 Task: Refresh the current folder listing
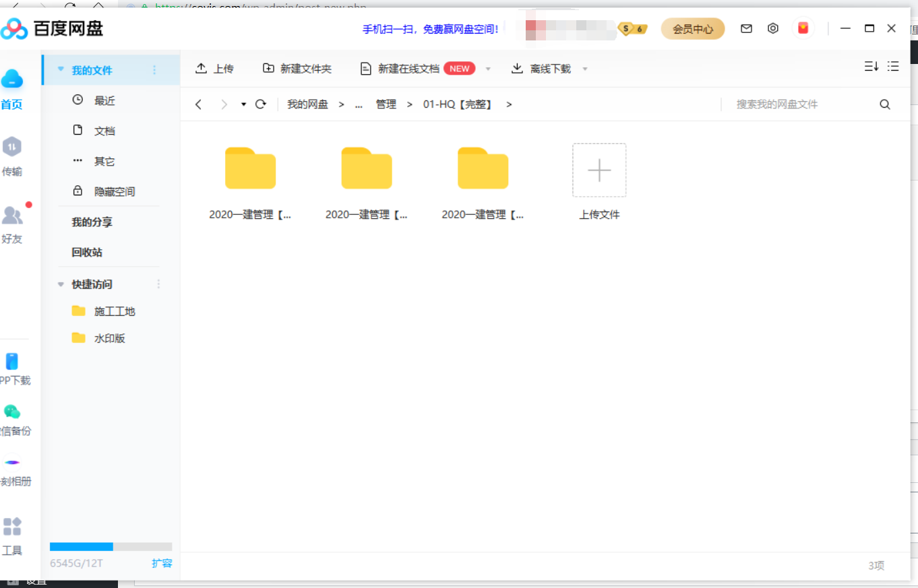pos(261,104)
